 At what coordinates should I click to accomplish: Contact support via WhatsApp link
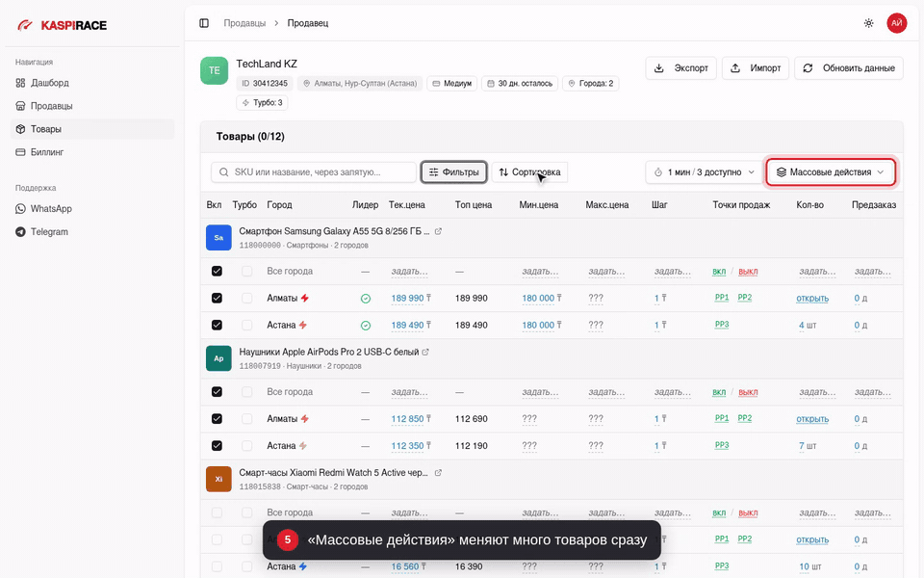coord(92,209)
